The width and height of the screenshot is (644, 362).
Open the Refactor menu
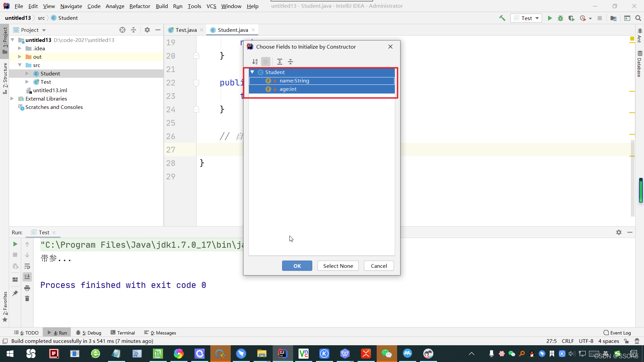point(140,6)
